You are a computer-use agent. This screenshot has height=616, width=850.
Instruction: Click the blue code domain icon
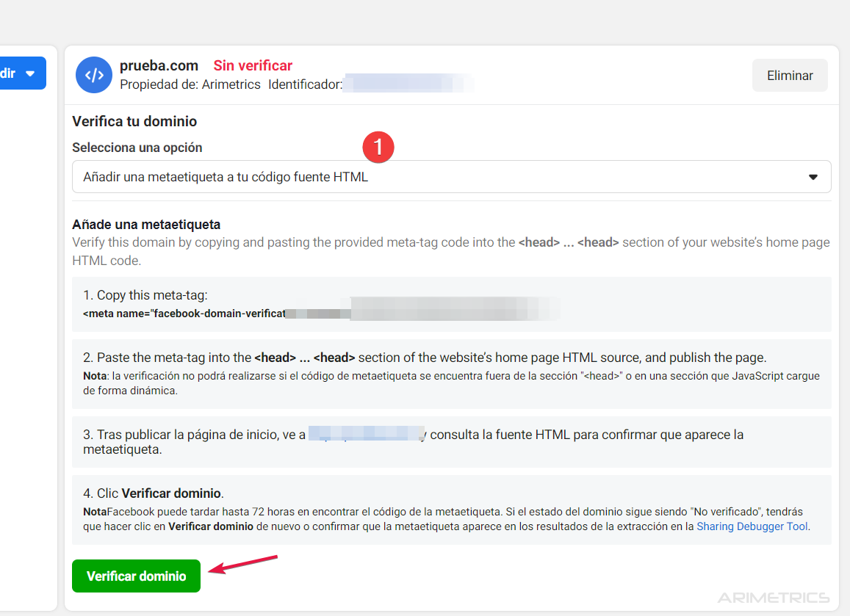94,75
